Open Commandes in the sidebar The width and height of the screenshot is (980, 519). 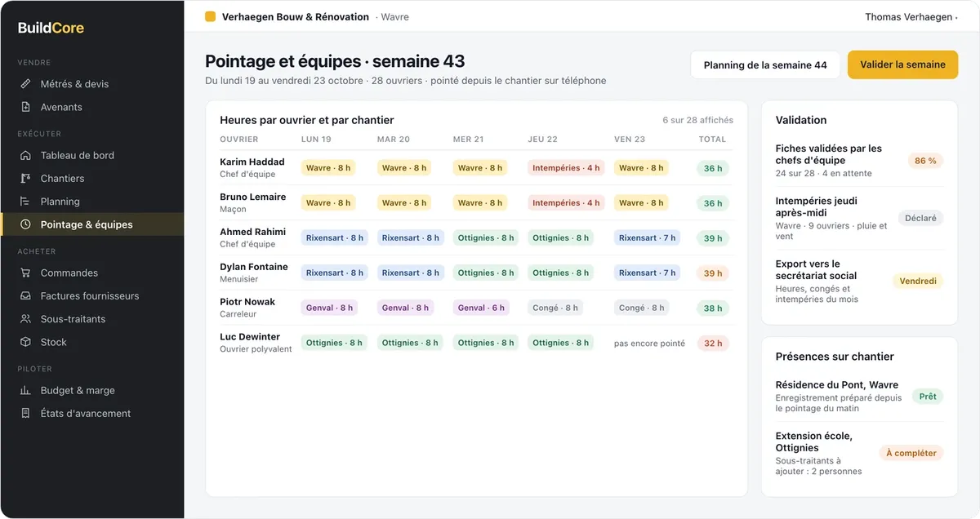[91, 273]
